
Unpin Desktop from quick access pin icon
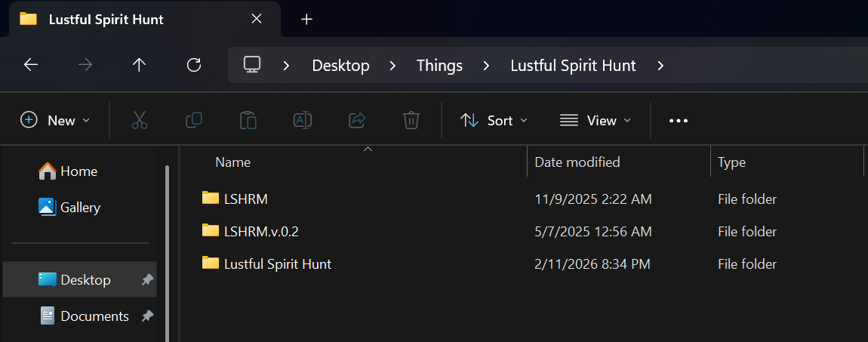pos(147,280)
